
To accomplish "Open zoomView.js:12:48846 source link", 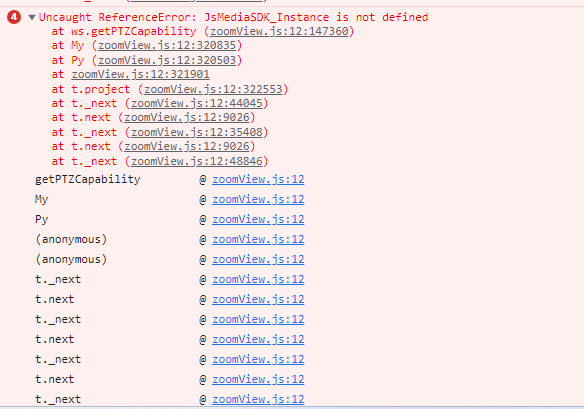I will (197, 161).
